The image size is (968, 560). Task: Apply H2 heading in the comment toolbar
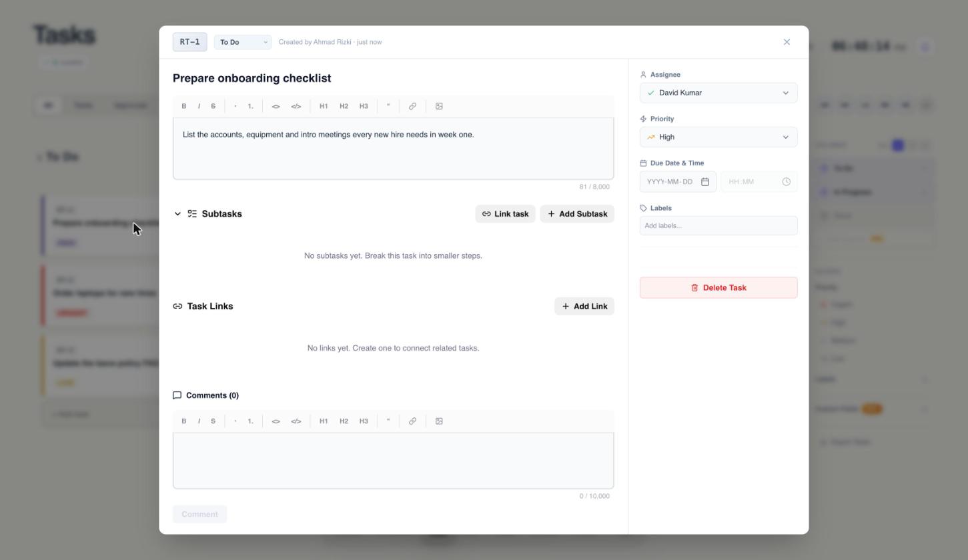click(x=344, y=421)
